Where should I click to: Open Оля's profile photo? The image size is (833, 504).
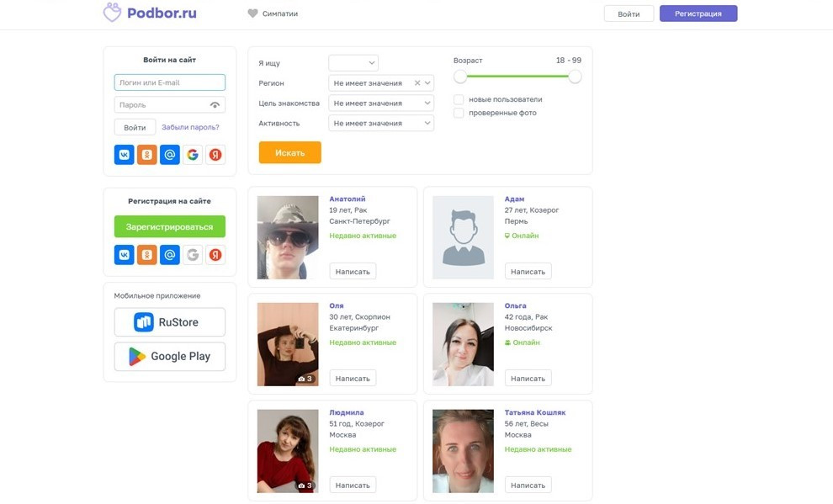click(288, 344)
